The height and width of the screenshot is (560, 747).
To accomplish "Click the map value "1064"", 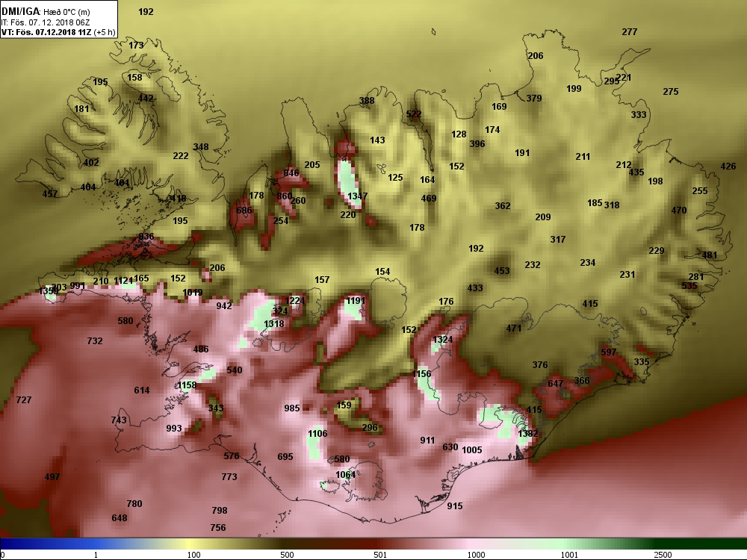I will [345, 474].
